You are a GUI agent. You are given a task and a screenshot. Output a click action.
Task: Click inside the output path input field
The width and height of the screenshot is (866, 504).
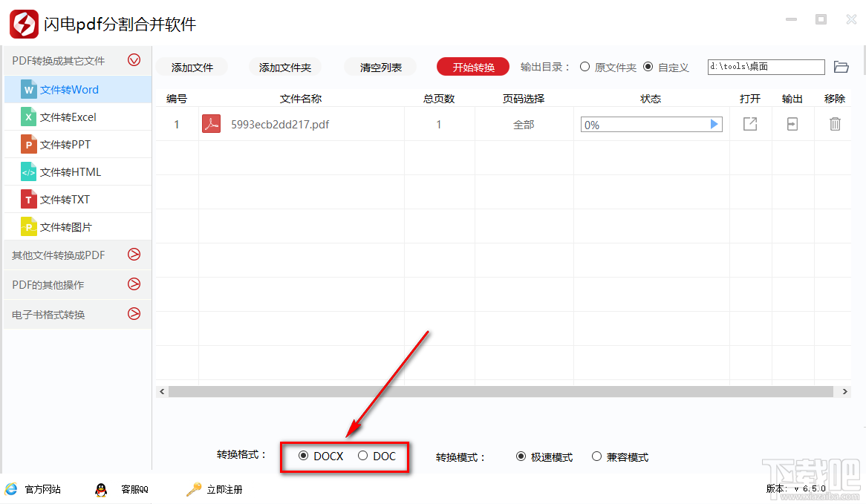(x=765, y=66)
